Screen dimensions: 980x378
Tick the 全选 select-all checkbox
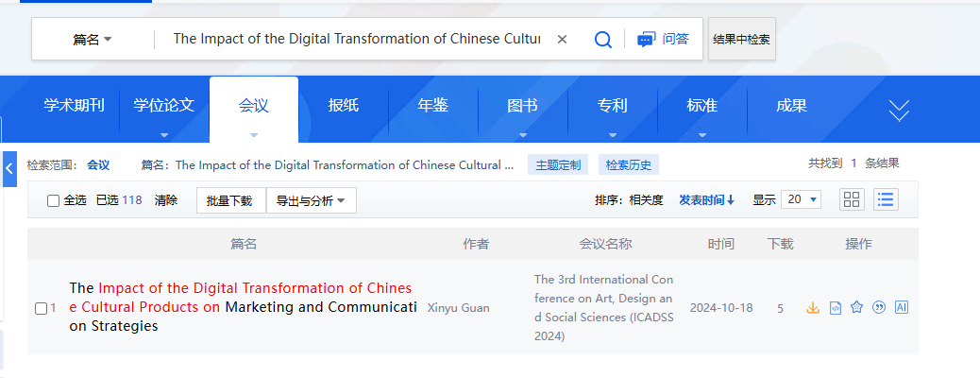coord(54,200)
